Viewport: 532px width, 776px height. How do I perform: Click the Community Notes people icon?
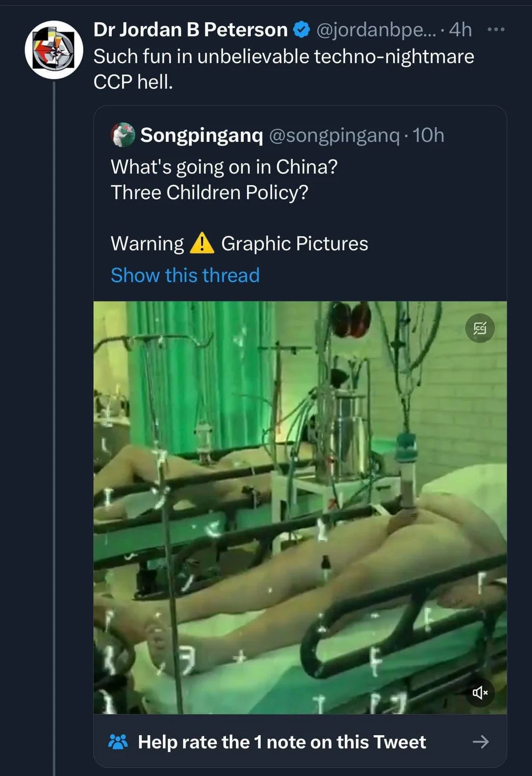click(118, 742)
